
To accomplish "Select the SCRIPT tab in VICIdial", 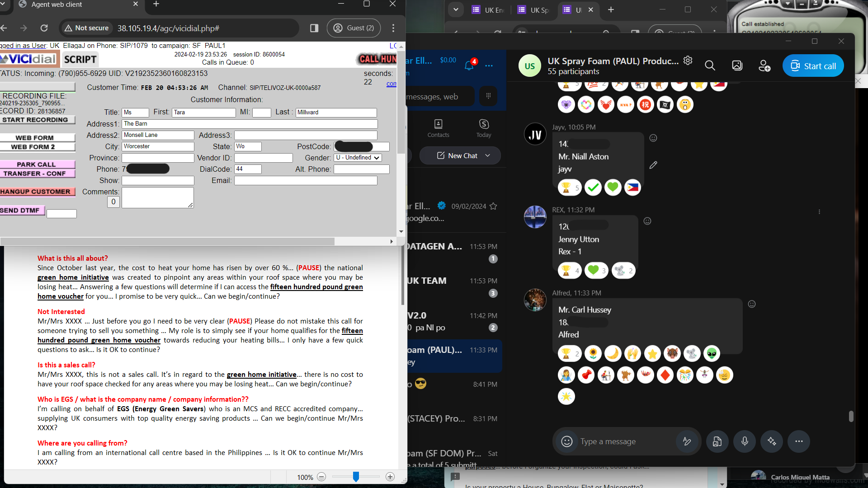I will pos(80,60).
